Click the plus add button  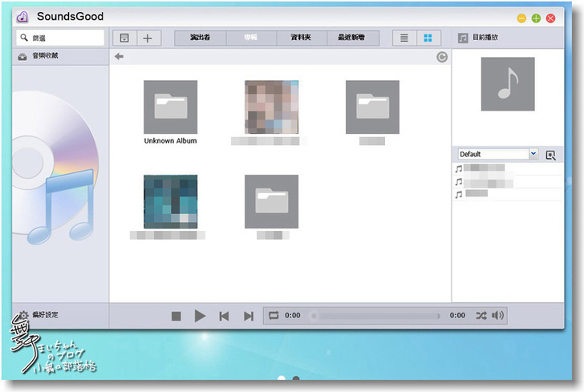pyautogui.click(x=148, y=38)
